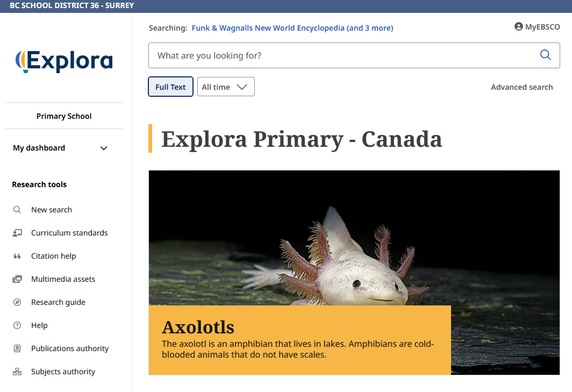Go to Advanced search
The width and height of the screenshot is (572, 392).
pyautogui.click(x=521, y=87)
